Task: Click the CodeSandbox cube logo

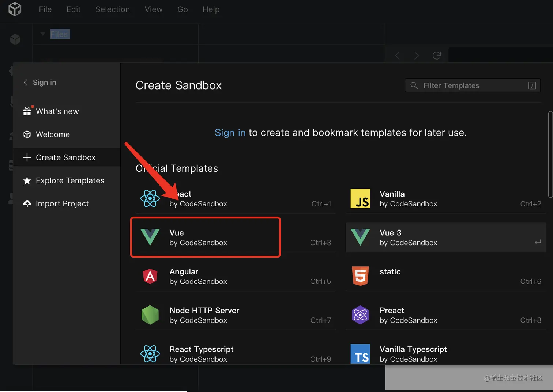Action: pyautogui.click(x=15, y=9)
